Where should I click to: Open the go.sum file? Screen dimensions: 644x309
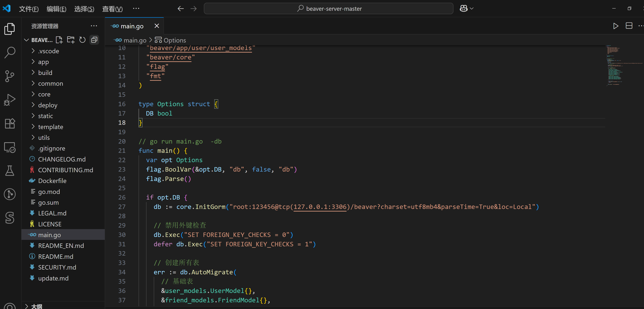[63, 202]
